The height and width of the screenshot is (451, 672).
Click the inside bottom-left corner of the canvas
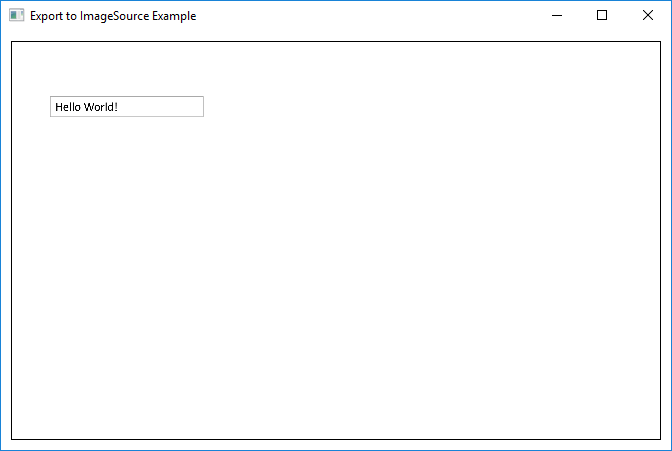[x=19, y=431]
